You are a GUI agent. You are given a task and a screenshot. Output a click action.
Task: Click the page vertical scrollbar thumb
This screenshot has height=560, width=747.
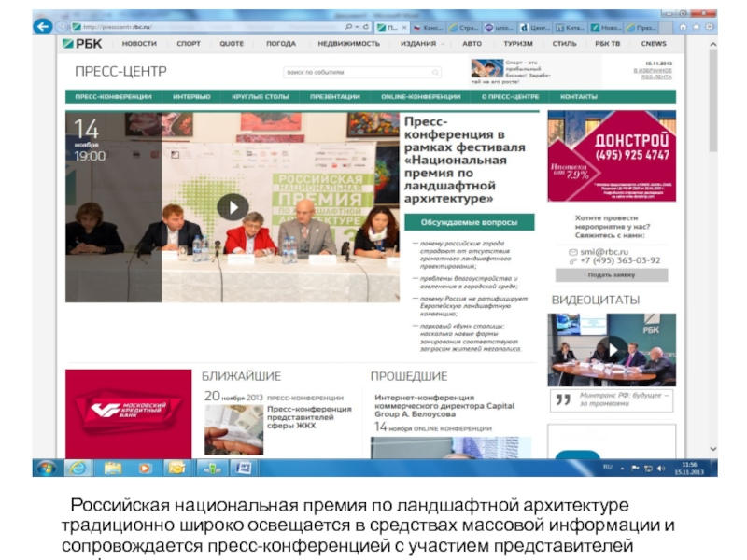(713, 101)
